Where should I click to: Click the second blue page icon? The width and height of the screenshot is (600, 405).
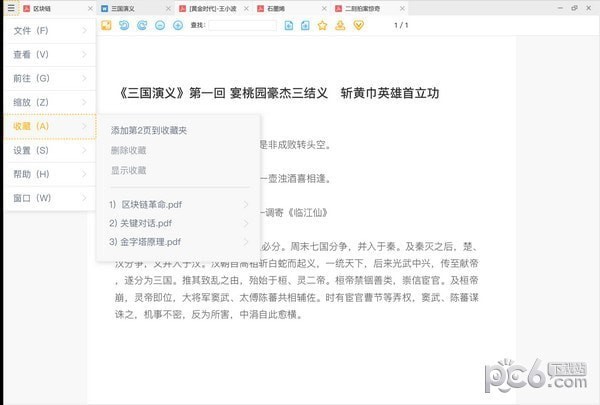tap(305, 25)
